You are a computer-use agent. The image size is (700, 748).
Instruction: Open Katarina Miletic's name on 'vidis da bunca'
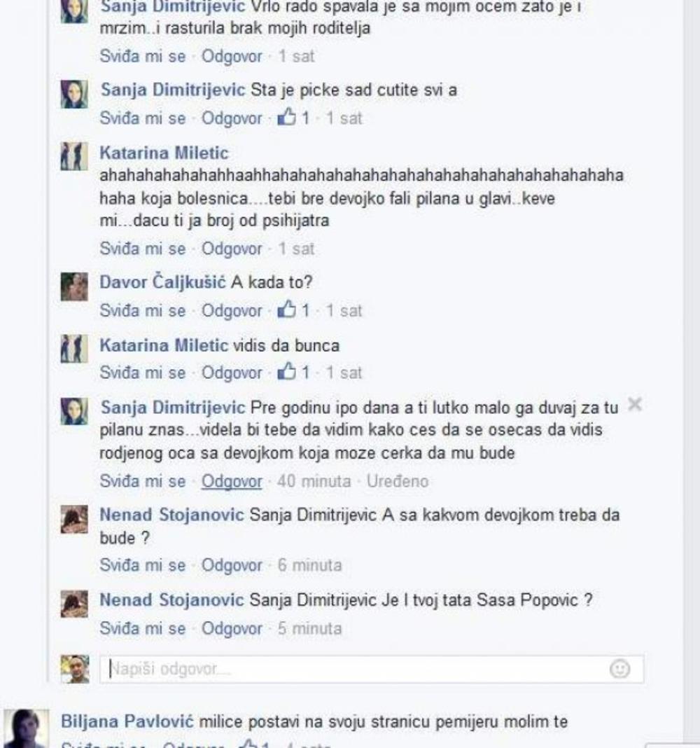pos(164,345)
